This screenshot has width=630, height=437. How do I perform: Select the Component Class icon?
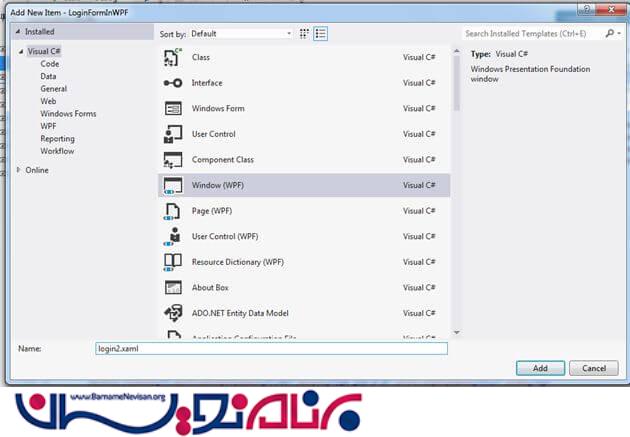(x=173, y=160)
